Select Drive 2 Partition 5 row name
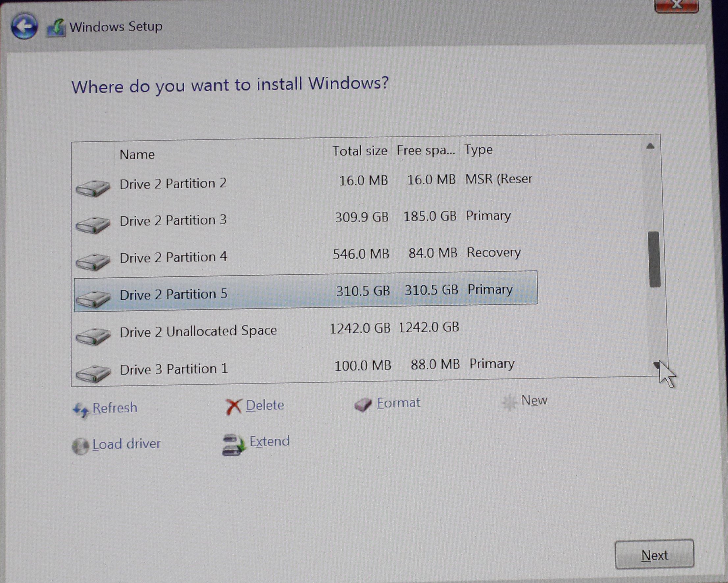 pos(173,295)
